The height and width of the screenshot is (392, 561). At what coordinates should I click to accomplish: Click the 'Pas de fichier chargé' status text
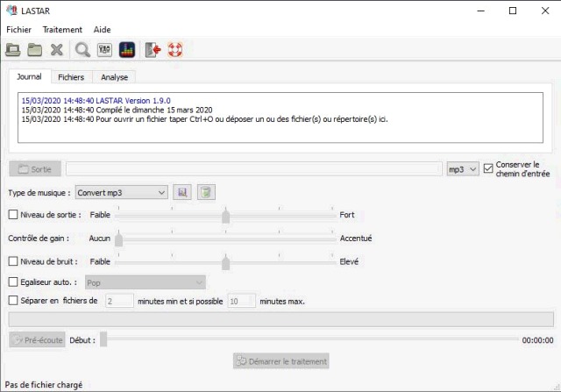[44, 385]
